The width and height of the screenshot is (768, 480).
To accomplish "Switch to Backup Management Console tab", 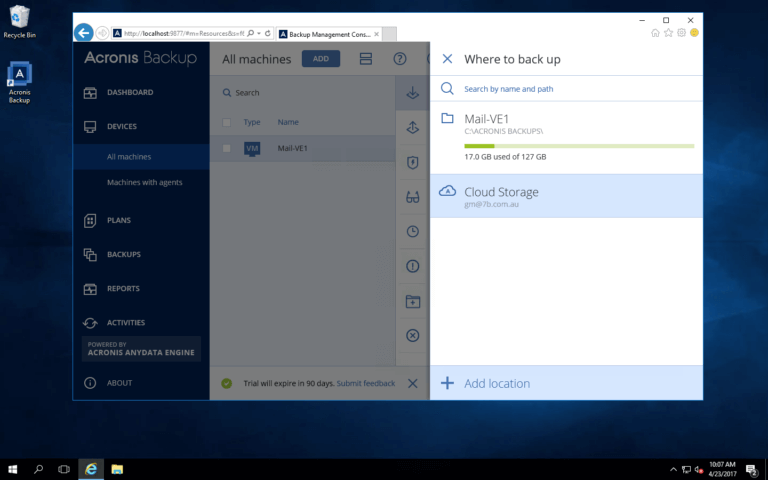I will 329,34.
